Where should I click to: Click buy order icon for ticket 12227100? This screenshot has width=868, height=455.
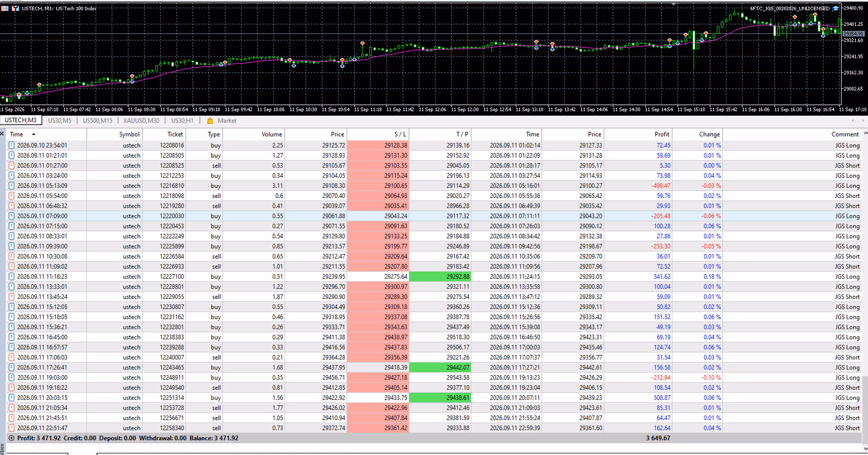[x=11, y=276]
